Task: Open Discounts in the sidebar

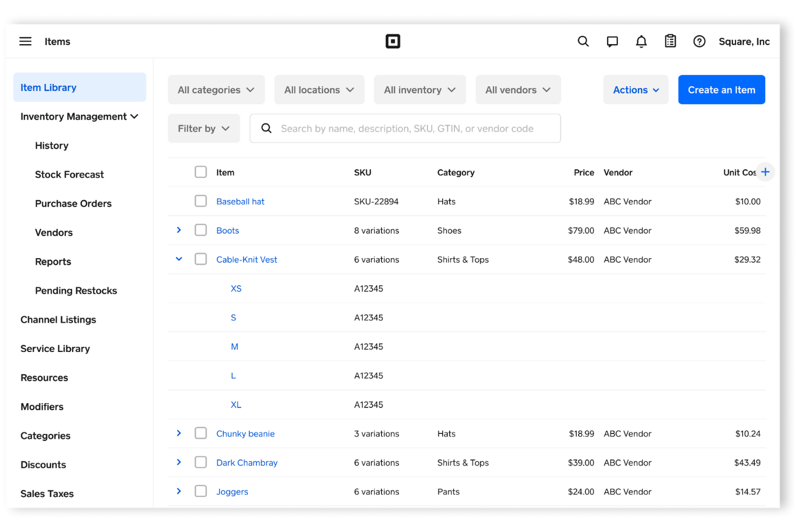Action: tap(43, 465)
